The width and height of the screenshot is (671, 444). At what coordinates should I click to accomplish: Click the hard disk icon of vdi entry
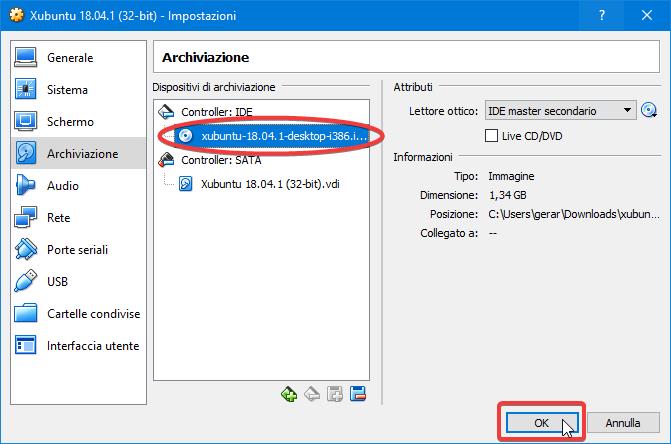point(185,184)
